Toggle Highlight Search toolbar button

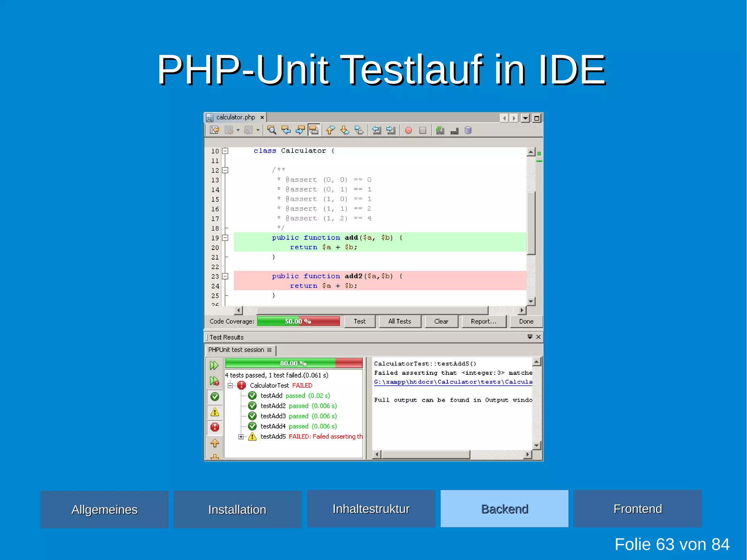click(x=314, y=130)
